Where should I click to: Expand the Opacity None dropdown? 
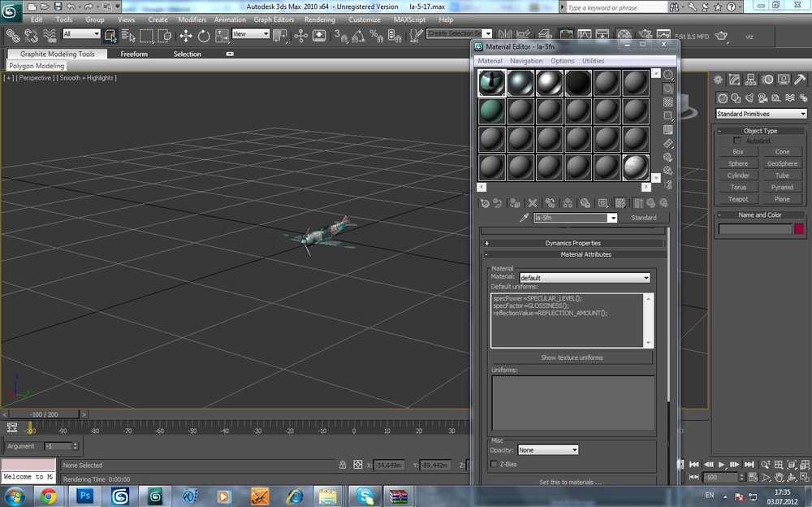[548, 450]
